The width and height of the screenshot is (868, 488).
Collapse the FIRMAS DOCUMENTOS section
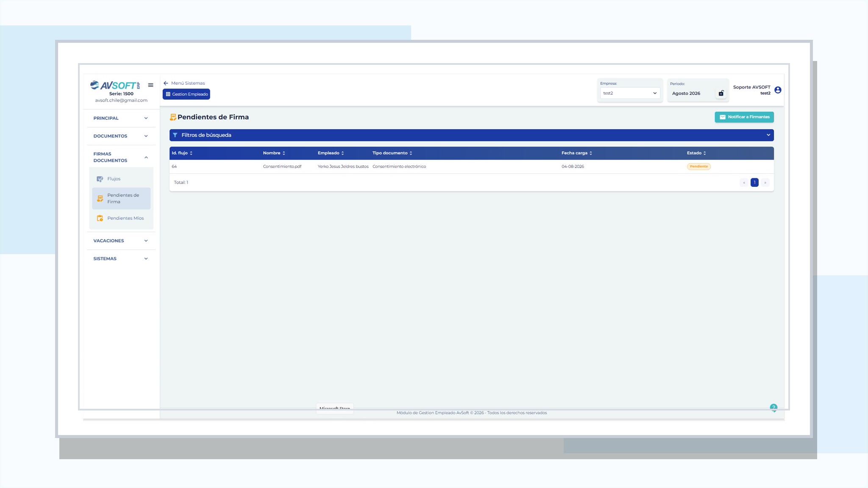[121, 157]
